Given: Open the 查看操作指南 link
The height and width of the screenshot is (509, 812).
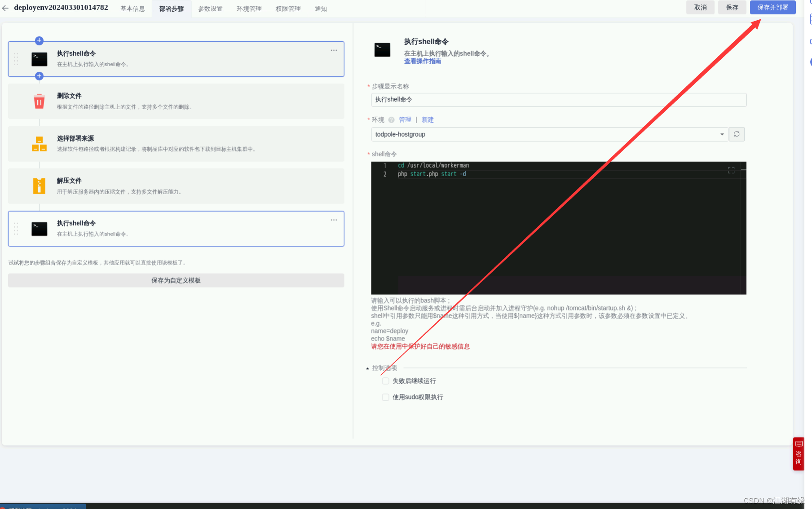Looking at the screenshot, I should coord(422,61).
